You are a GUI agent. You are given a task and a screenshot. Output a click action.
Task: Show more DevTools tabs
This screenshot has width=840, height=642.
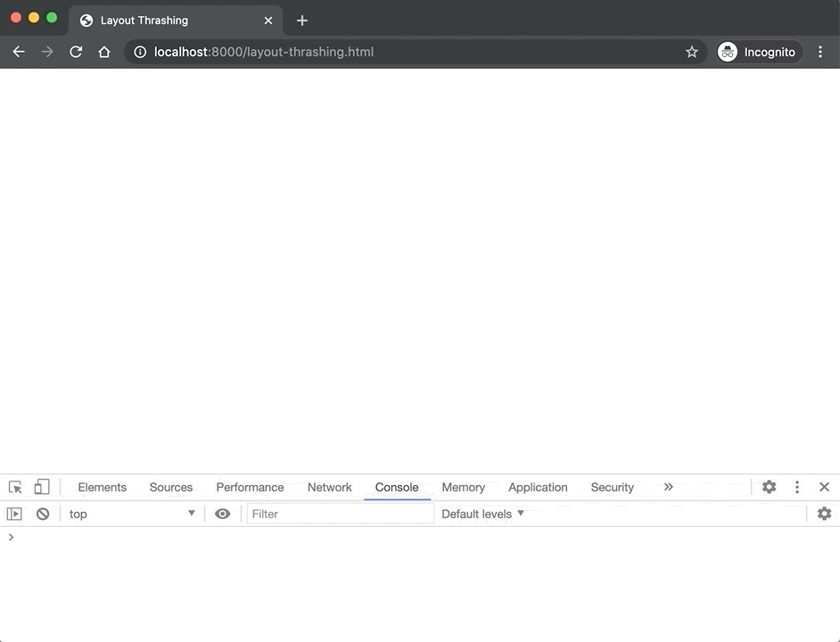pyautogui.click(x=668, y=487)
